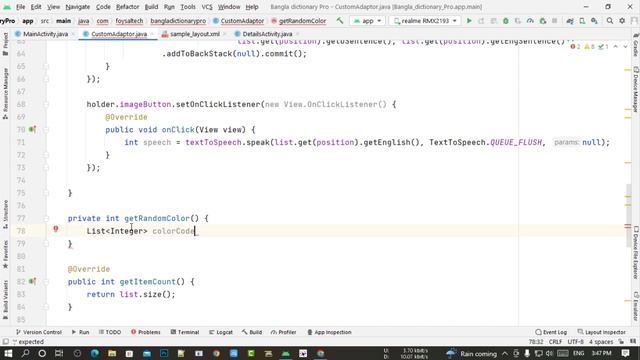Go to the previous highlighted error arrow
Image resolution: width=640 pixels, height=360 pixels.
(x=616, y=47)
